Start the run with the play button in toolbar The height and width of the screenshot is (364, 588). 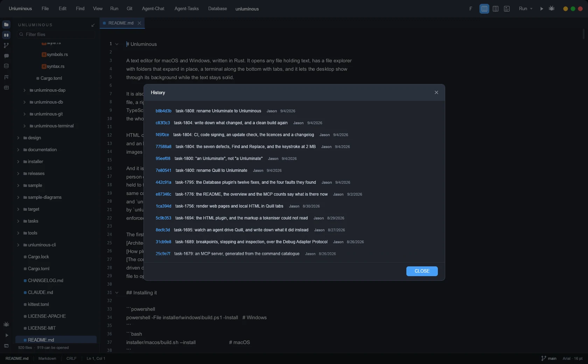click(x=542, y=9)
